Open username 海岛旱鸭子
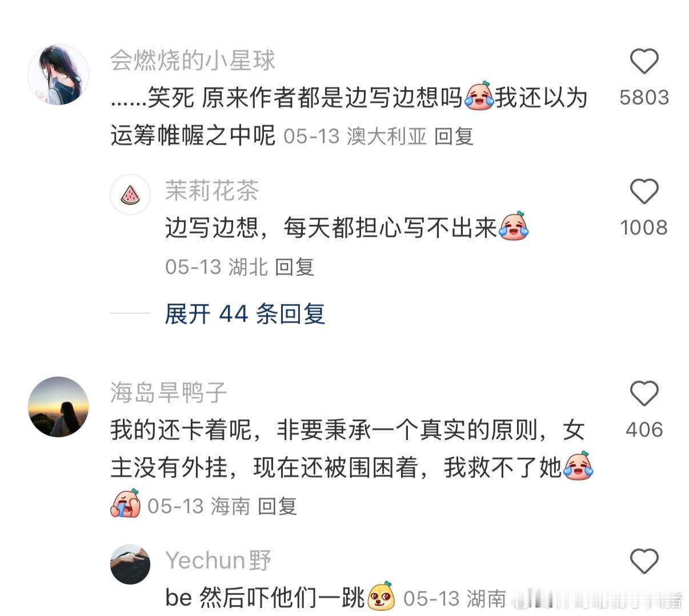 pyautogui.click(x=169, y=393)
